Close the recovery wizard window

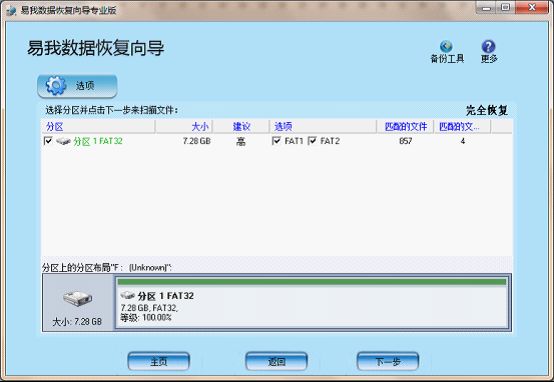pos(532,7)
